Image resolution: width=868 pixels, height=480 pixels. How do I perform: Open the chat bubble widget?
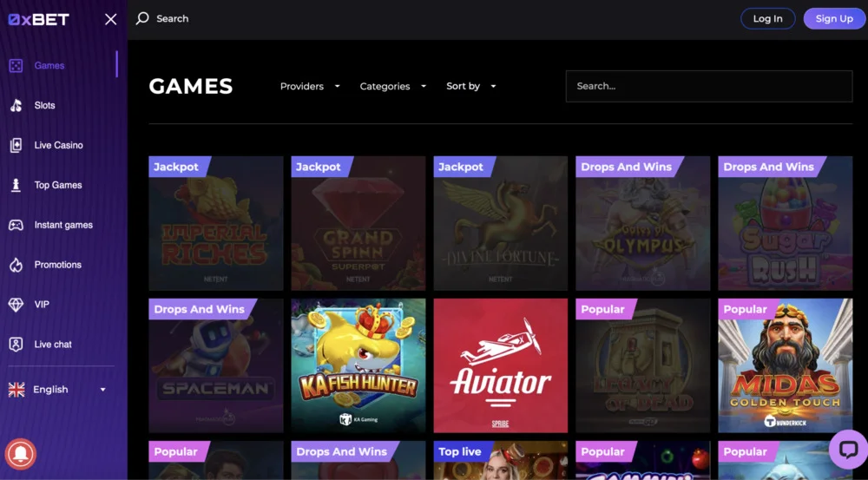click(847, 449)
